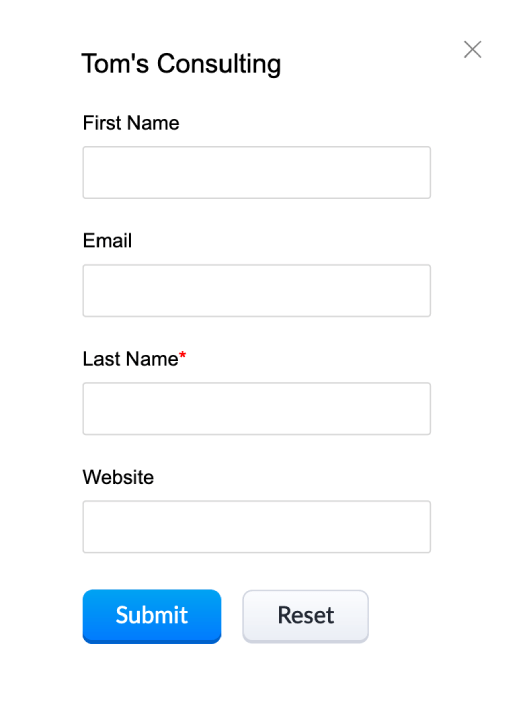Click the Email label text
This screenshot has height=712, width=524.
pyautogui.click(x=107, y=241)
